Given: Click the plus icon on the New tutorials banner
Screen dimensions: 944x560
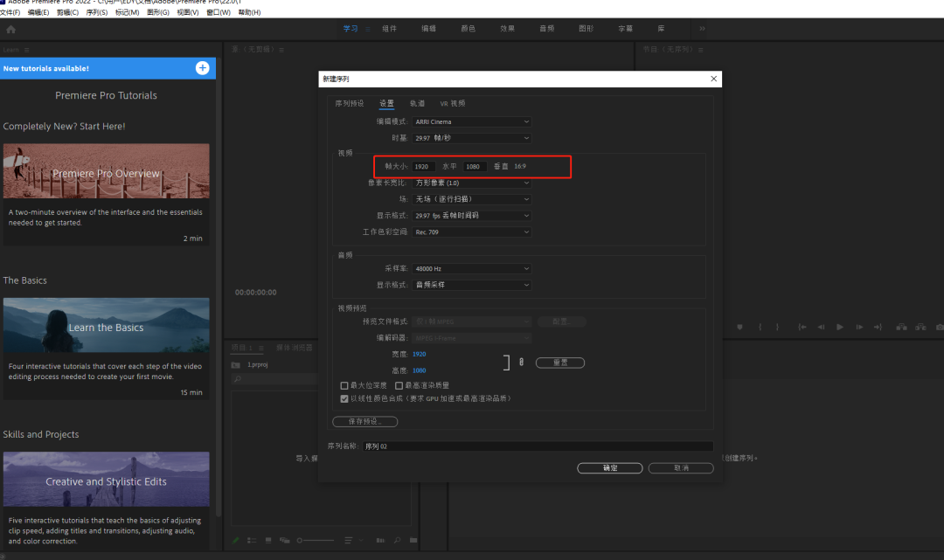Looking at the screenshot, I should tap(202, 68).
